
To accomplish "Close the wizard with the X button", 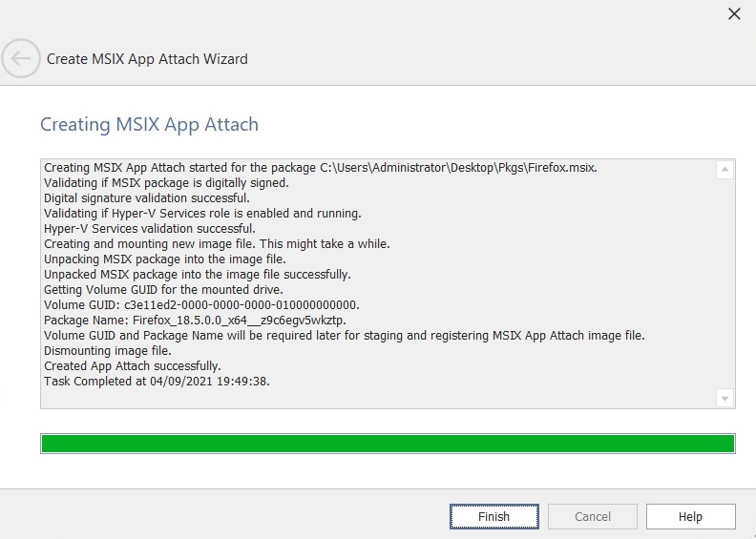I will tap(734, 13).
